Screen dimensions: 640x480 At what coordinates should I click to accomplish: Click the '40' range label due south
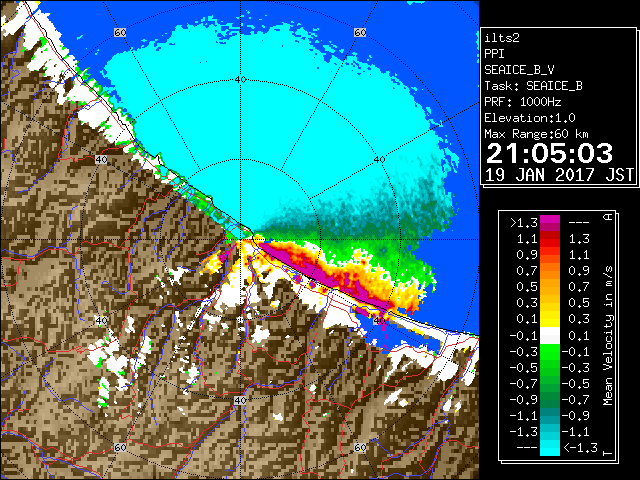coord(240,400)
